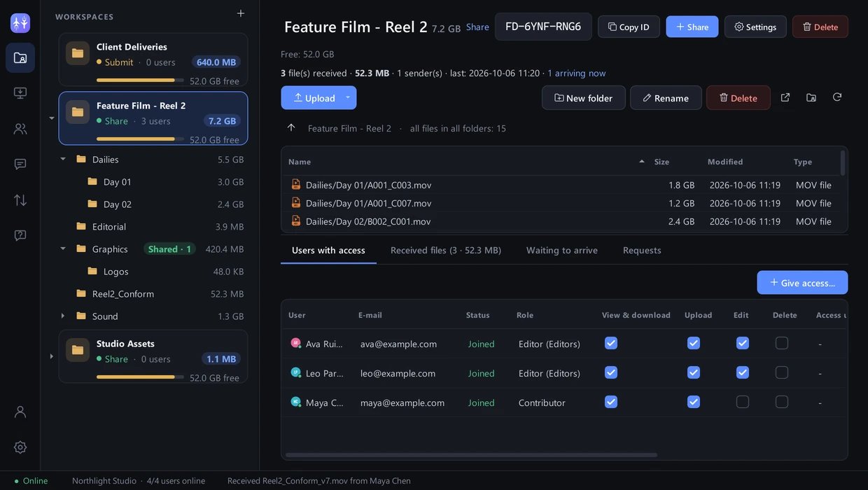Collapse the Feature Film - Reel 2 workspace
The width and height of the screenshot is (868, 490).
[51, 118]
